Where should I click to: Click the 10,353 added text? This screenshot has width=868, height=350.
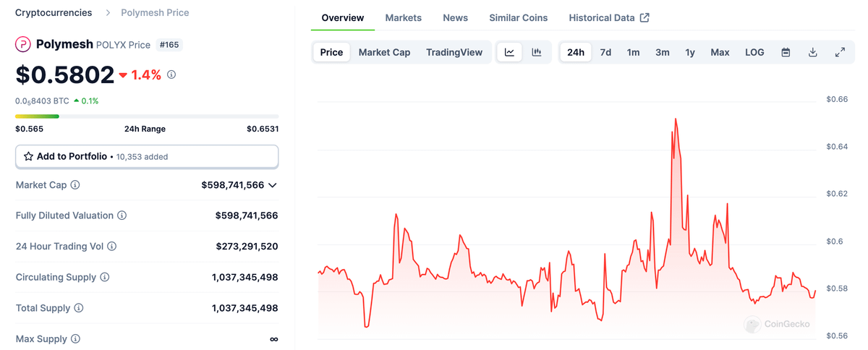click(x=142, y=156)
